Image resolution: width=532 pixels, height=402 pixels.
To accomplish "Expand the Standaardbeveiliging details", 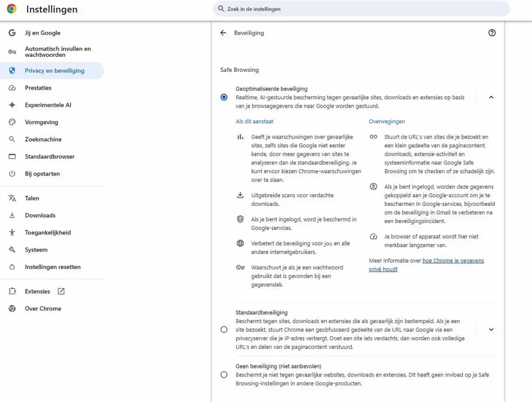I will (x=491, y=329).
